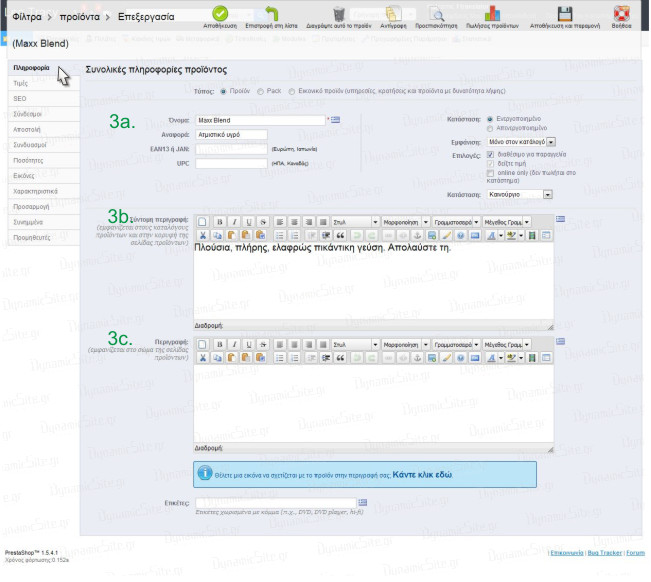Toggle Strikethrough in the short description editor
Viewport: 651px width, 582px height.
tap(263, 222)
